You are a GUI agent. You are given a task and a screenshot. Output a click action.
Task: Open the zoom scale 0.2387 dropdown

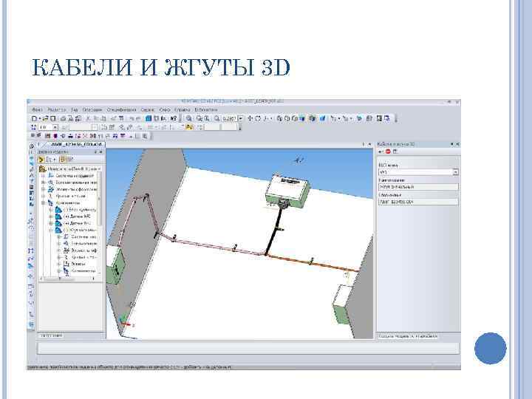click(x=241, y=118)
